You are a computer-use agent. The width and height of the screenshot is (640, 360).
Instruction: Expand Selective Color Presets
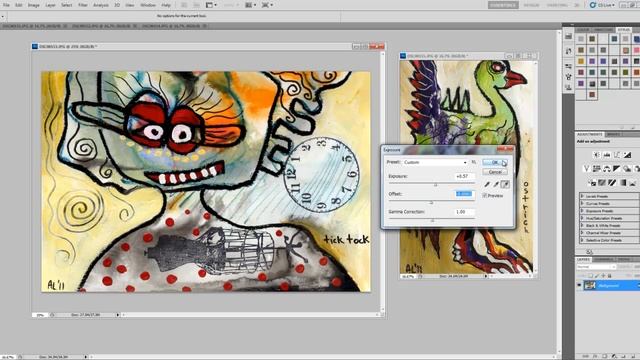[x=582, y=240]
